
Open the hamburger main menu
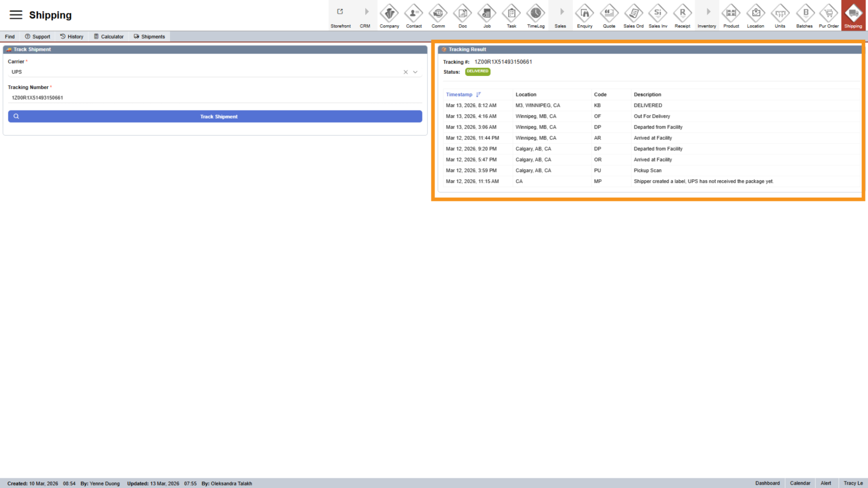tap(16, 15)
